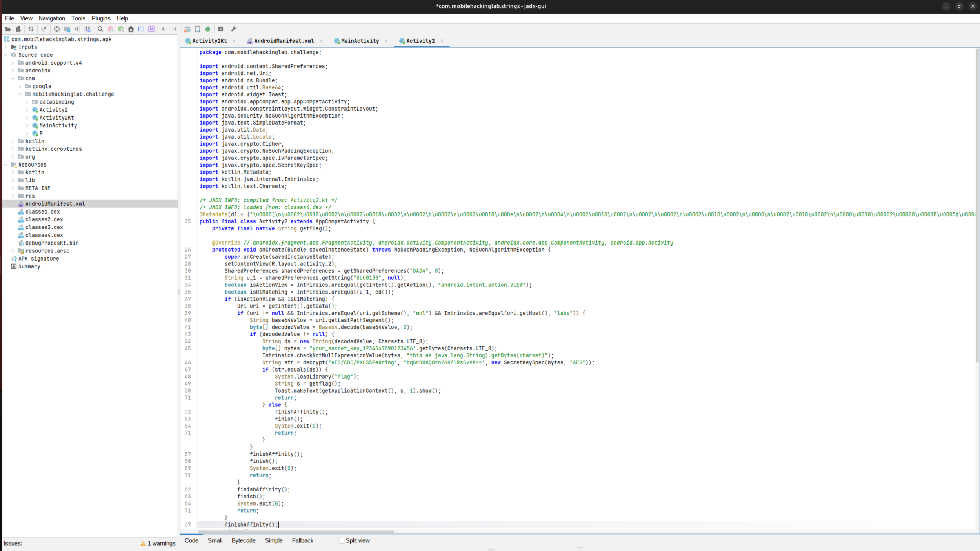The width and height of the screenshot is (980, 551).
Task: Toggle deobfuscation toolbar icon
Action: tap(187, 29)
